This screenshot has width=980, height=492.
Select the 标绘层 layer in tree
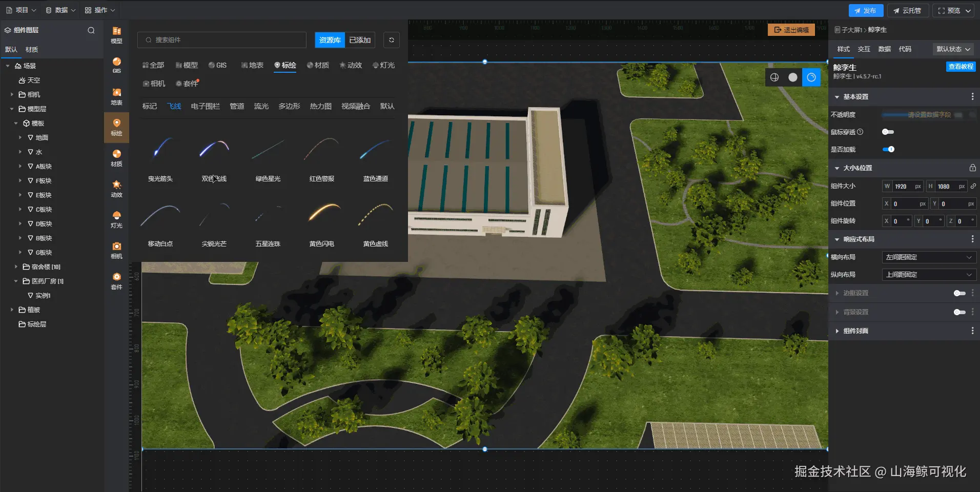coord(32,324)
